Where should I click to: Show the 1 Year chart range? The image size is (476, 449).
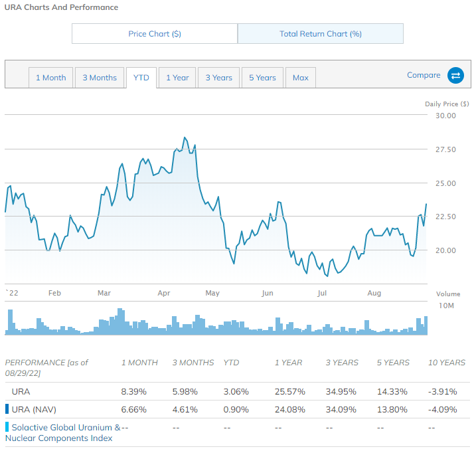[x=177, y=78]
